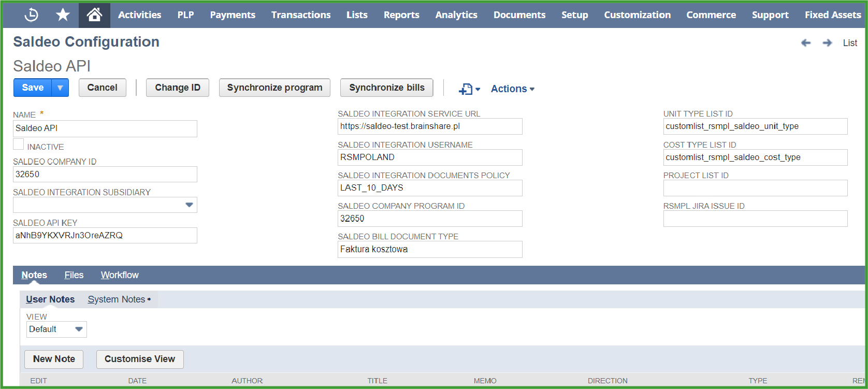Viewport: 868px width, 389px height.
Task: Open the recent records history icon
Action: point(31,15)
